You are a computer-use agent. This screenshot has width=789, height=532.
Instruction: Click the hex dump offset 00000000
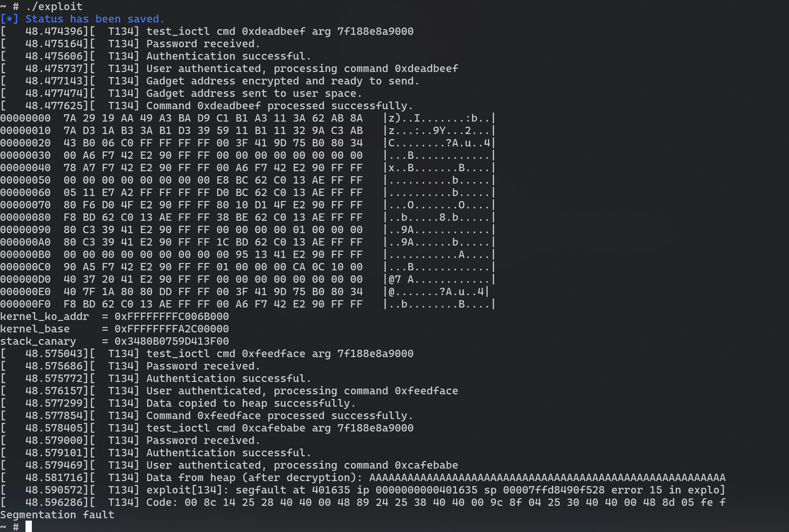click(x=25, y=118)
